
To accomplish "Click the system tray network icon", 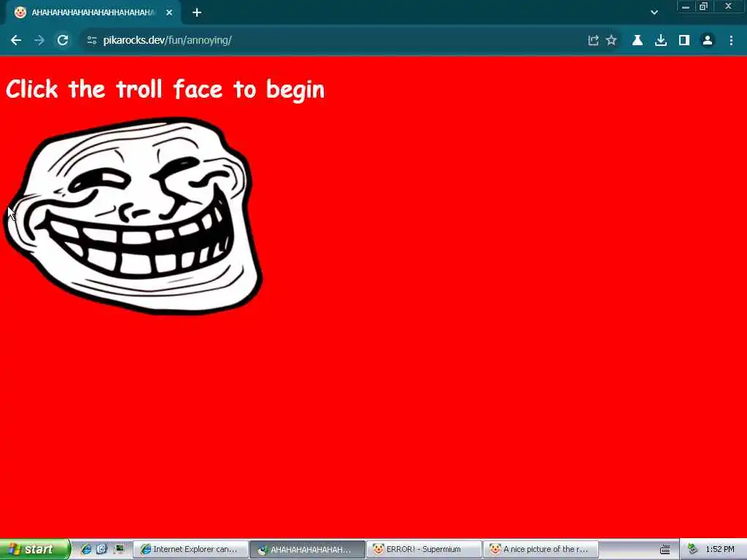I will tap(693, 549).
